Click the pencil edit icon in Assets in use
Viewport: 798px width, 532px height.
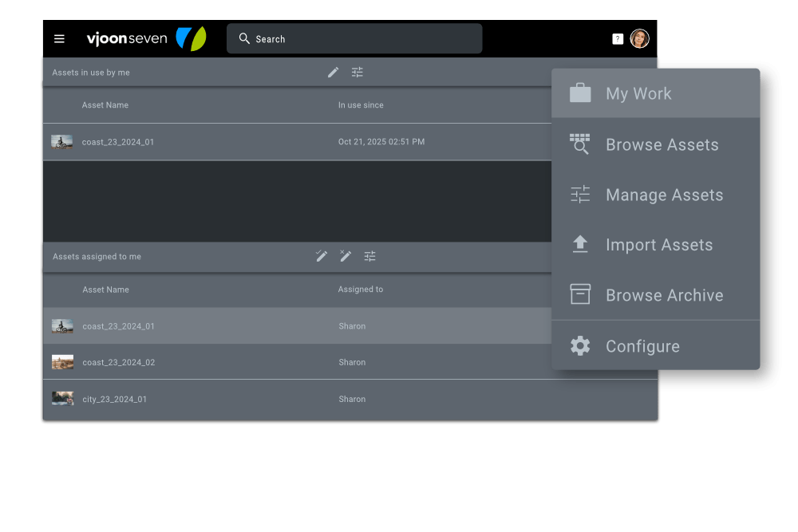coord(334,73)
